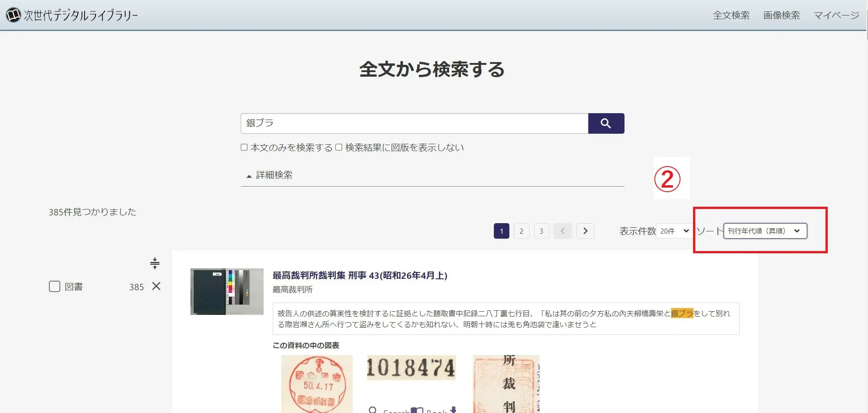Viewport: 868px width, 413px height.
Task: Open the 表示件数 20件 dropdown
Action: click(x=674, y=231)
